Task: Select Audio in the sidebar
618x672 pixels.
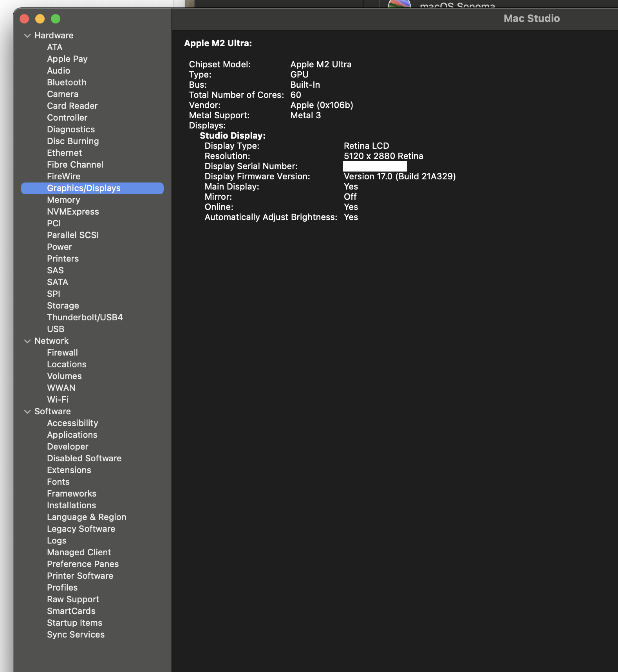Action: point(59,70)
